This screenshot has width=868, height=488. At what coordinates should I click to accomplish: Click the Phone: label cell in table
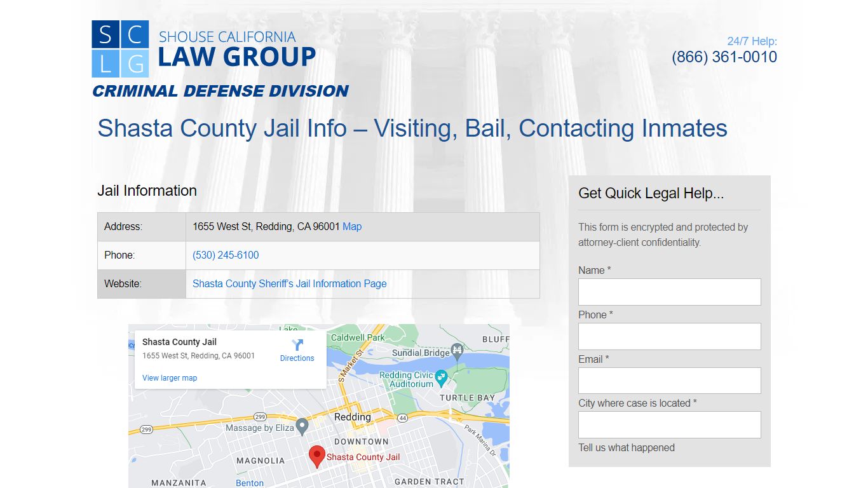pos(142,255)
